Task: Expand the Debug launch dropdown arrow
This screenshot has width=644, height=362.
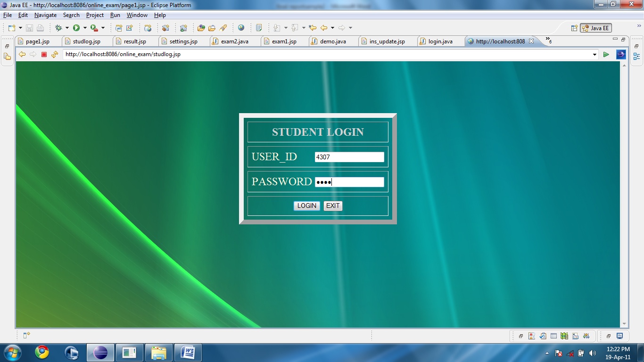Action: (x=67, y=28)
